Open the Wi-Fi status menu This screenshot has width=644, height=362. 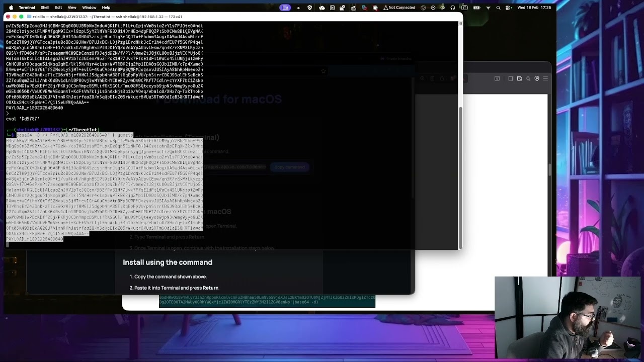click(488, 8)
